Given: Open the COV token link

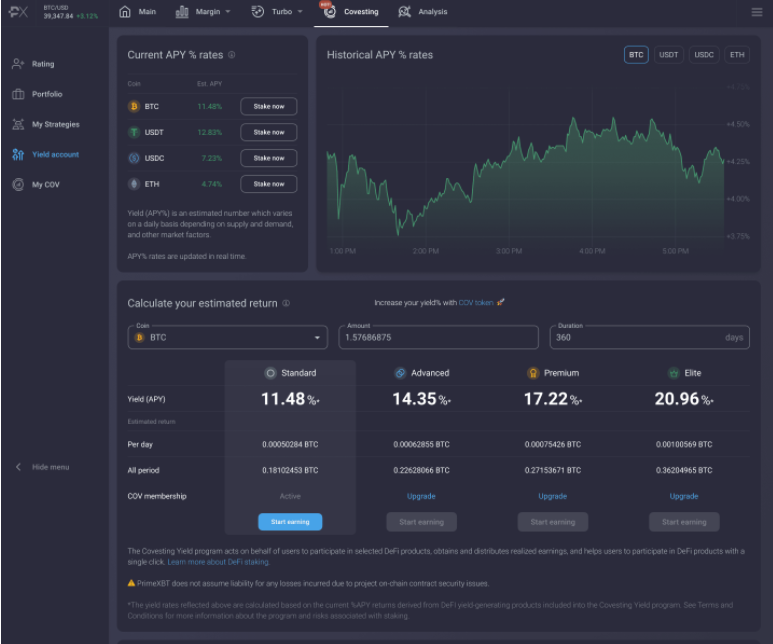Looking at the screenshot, I should 476,302.
